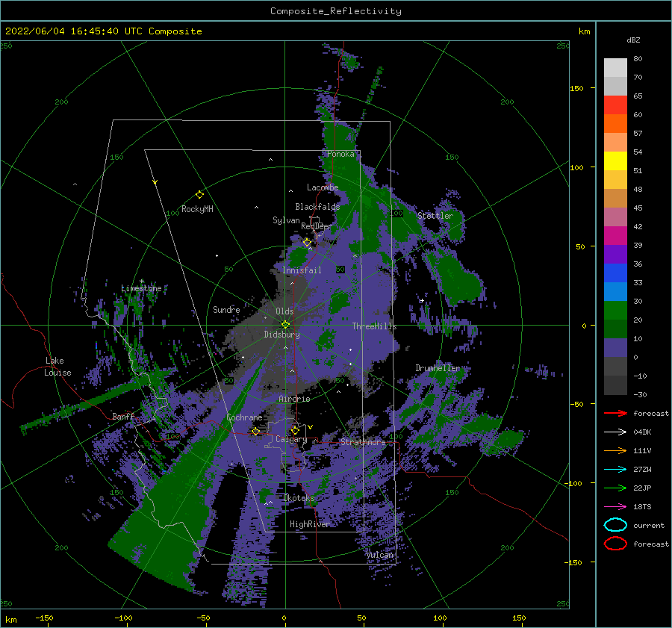This screenshot has height=628, width=672.
Task: Click the Ponoka label on map
Action: (x=340, y=154)
